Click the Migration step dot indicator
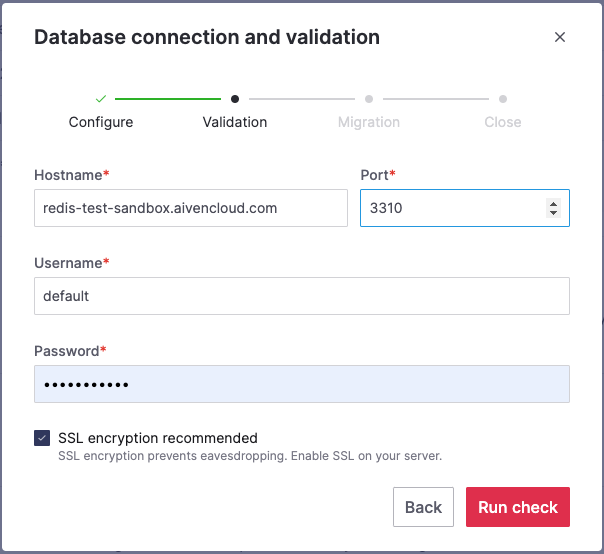The image size is (604, 554). coord(369,99)
